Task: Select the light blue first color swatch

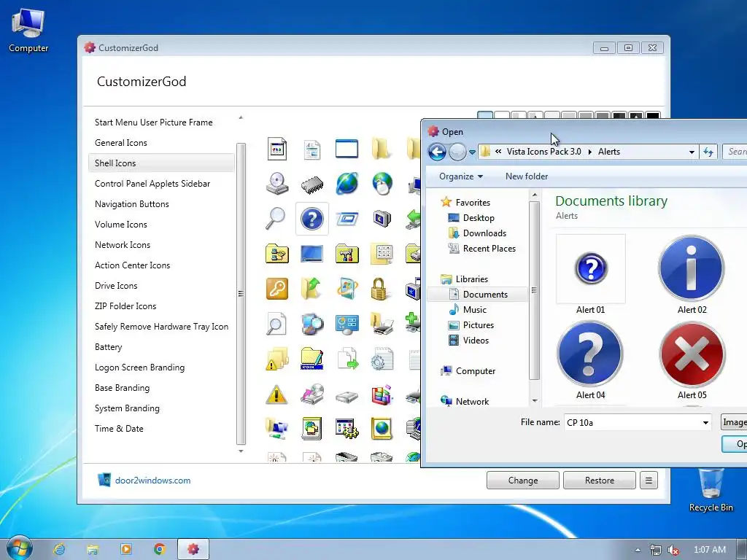Action: (x=485, y=116)
